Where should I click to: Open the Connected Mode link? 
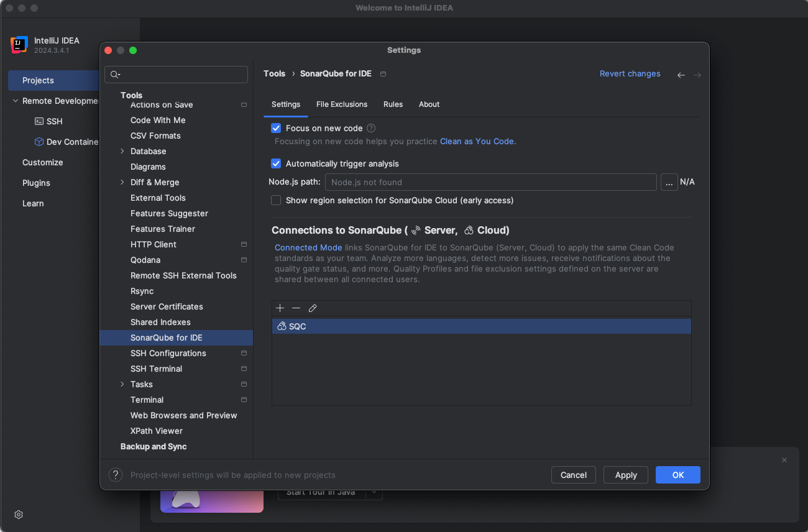[x=308, y=247]
